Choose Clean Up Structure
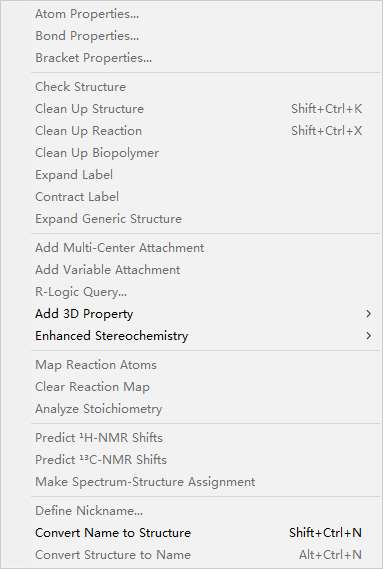This screenshot has height=569, width=383. click(x=205, y=109)
